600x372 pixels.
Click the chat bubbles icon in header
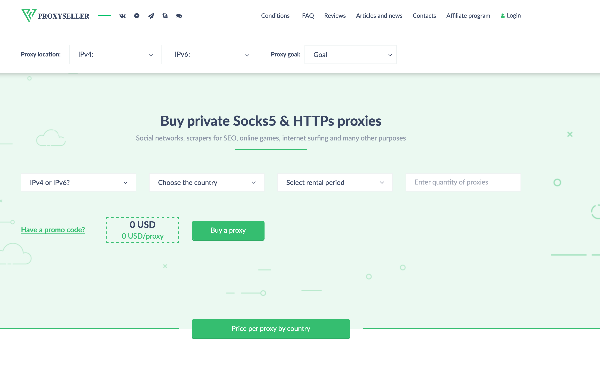165,16
